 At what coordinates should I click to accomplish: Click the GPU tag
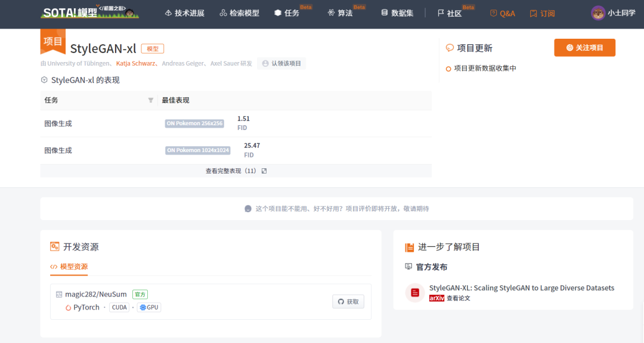pyautogui.click(x=148, y=307)
